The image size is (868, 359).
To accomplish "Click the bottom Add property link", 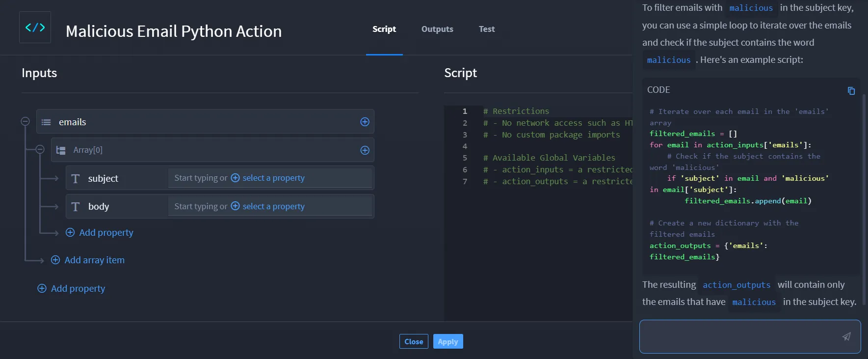I will click(71, 288).
